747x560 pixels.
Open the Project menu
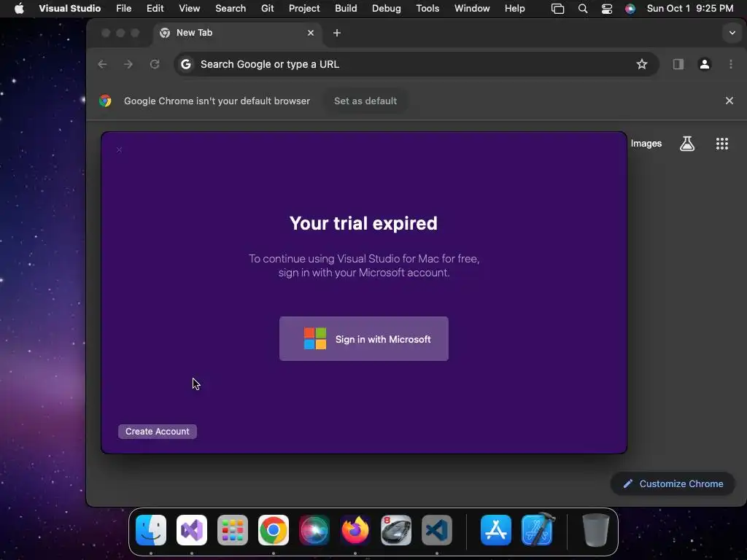tap(304, 9)
